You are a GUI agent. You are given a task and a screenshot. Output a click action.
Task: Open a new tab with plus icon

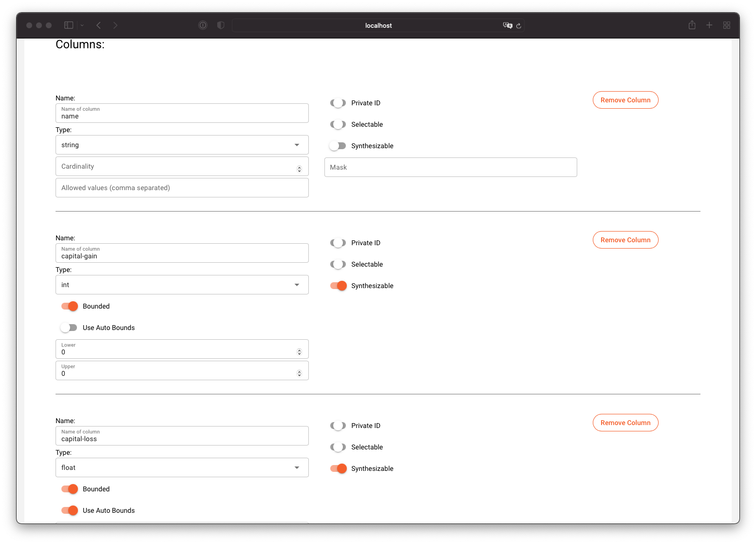pyautogui.click(x=709, y=25)
